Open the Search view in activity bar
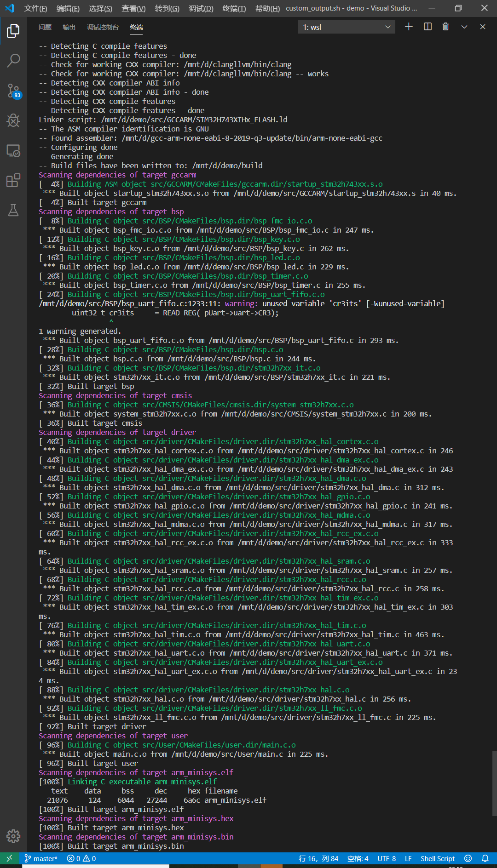Screen dimensions: 497x868 click(13, 60)
